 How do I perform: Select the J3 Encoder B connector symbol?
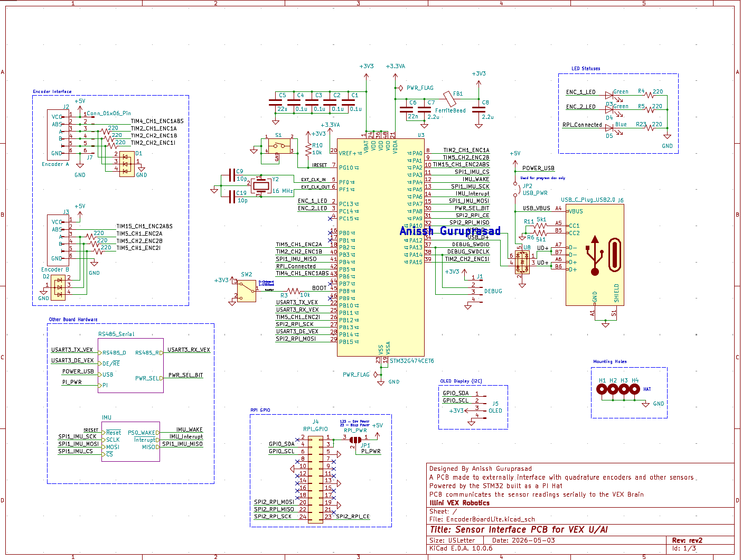(x=59, y=240)
